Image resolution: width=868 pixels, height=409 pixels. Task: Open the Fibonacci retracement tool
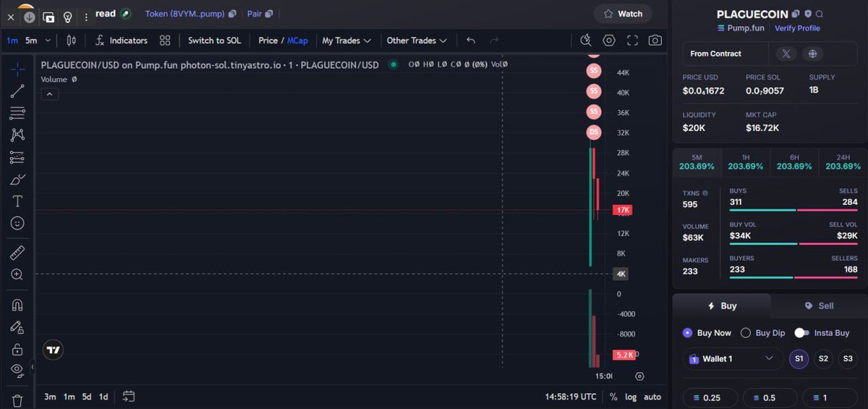(x=17, y=113)
